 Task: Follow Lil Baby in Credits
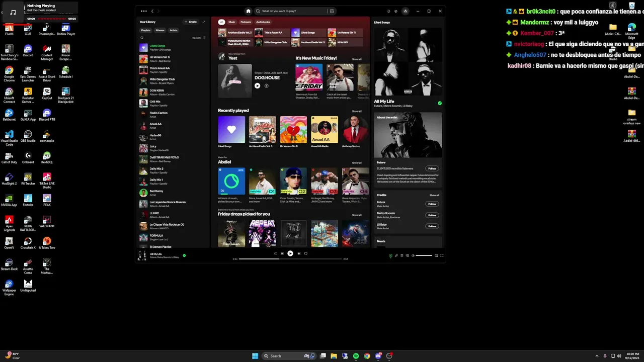pos(432,226)
